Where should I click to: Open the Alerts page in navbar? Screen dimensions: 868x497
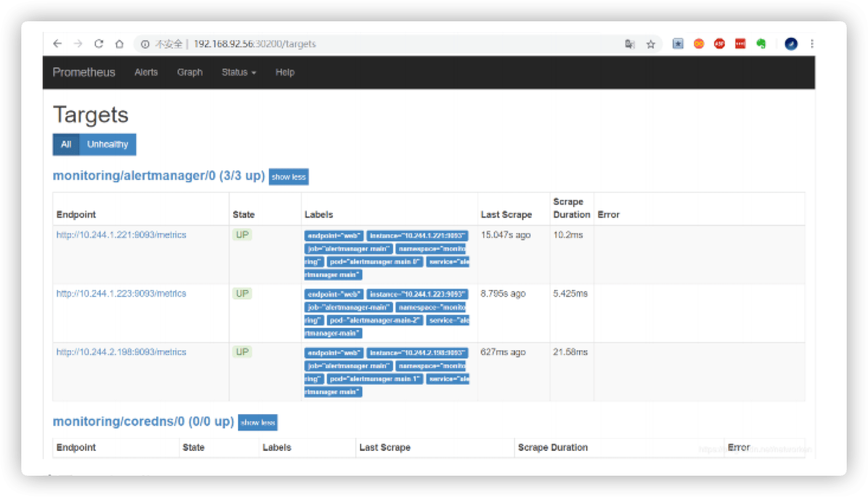coord(146,72)
